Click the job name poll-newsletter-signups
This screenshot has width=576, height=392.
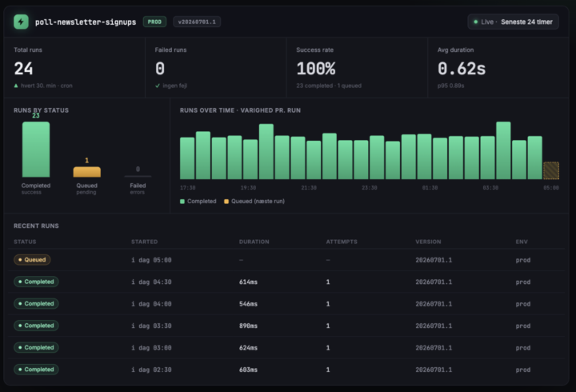86,22
